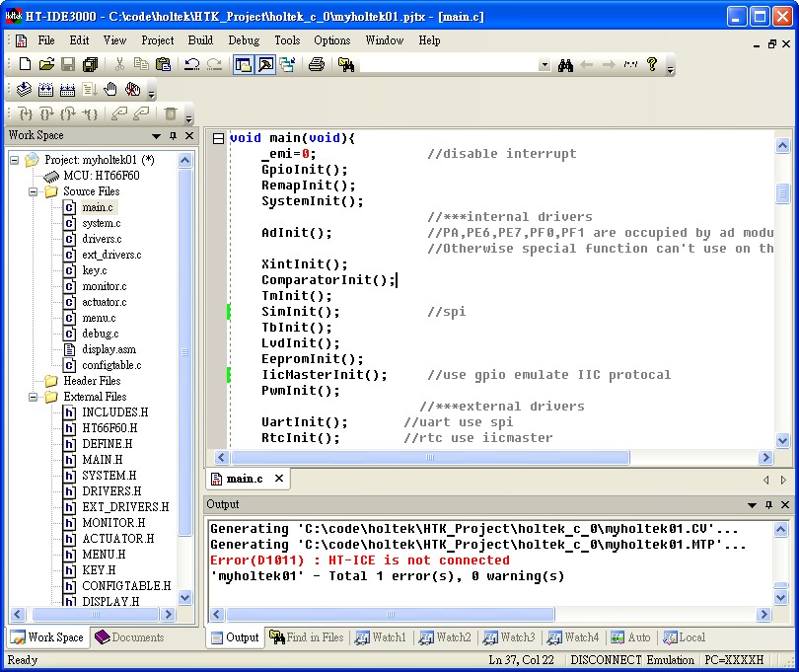Switch to the Watch1 tab

381,637
